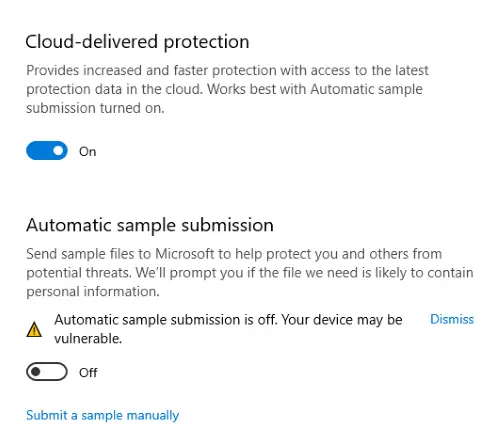Click the 'Your device may be' warning phrase
500x431 pixels.
tap(342, 320)
